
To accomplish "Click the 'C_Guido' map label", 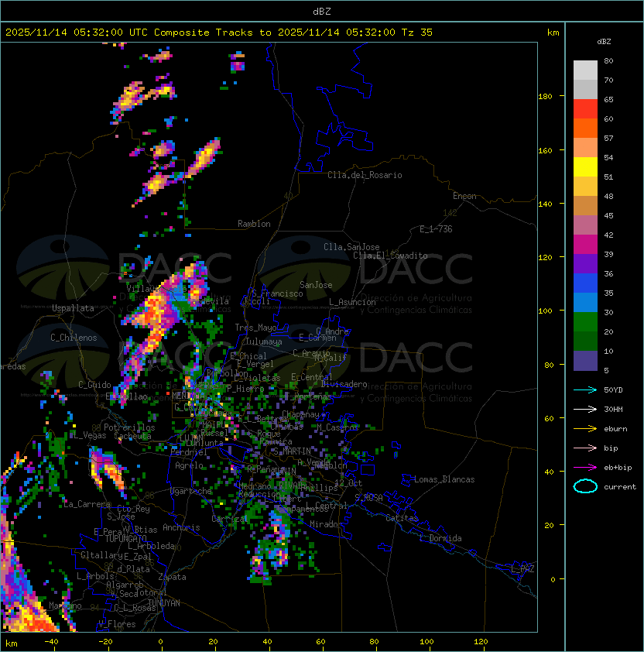I will [94, 385].
